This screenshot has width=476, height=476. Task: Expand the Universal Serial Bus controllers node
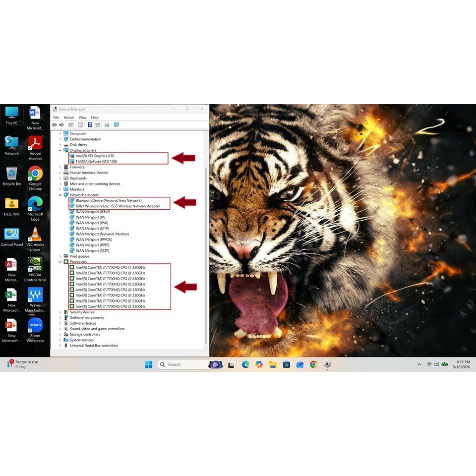(x=60, y=346)
